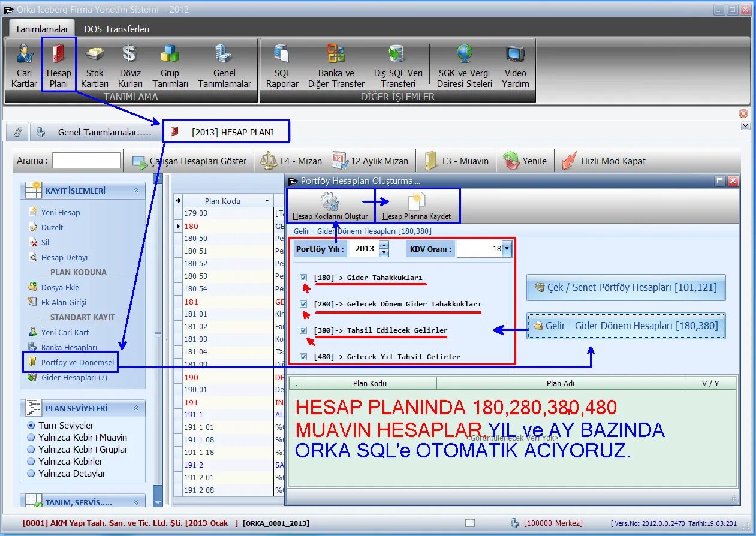Click Çalışan Hesapları Göster toolbar button

tap(189, 161)
